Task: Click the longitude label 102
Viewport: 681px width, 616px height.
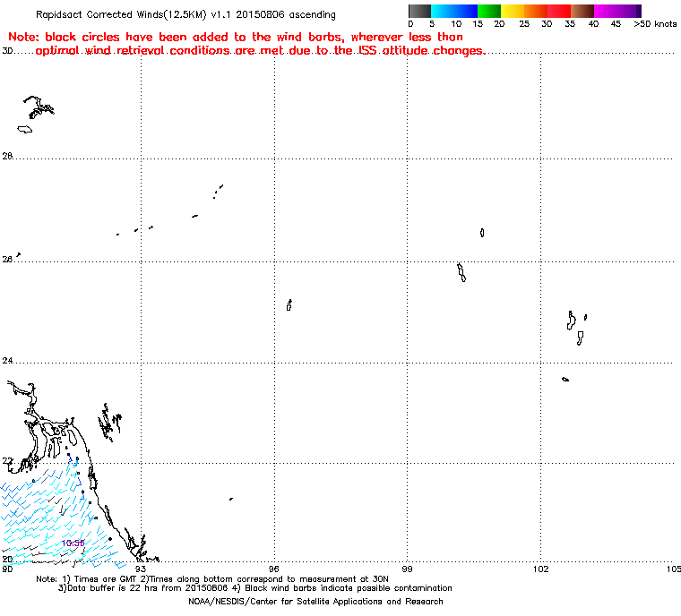Action: [540, 569]
